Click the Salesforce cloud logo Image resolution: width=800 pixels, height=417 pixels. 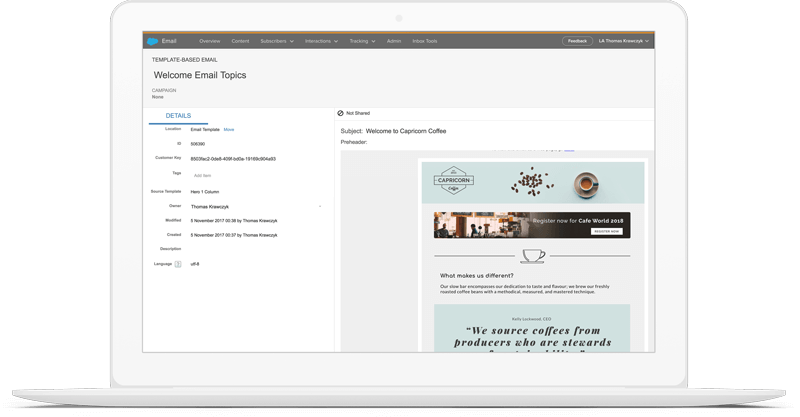pyautogui.click(x=153, y=41)
